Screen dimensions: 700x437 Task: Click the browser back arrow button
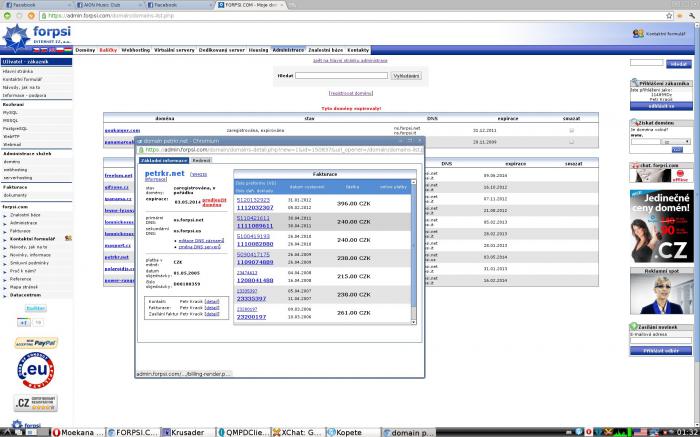point(7,16)
